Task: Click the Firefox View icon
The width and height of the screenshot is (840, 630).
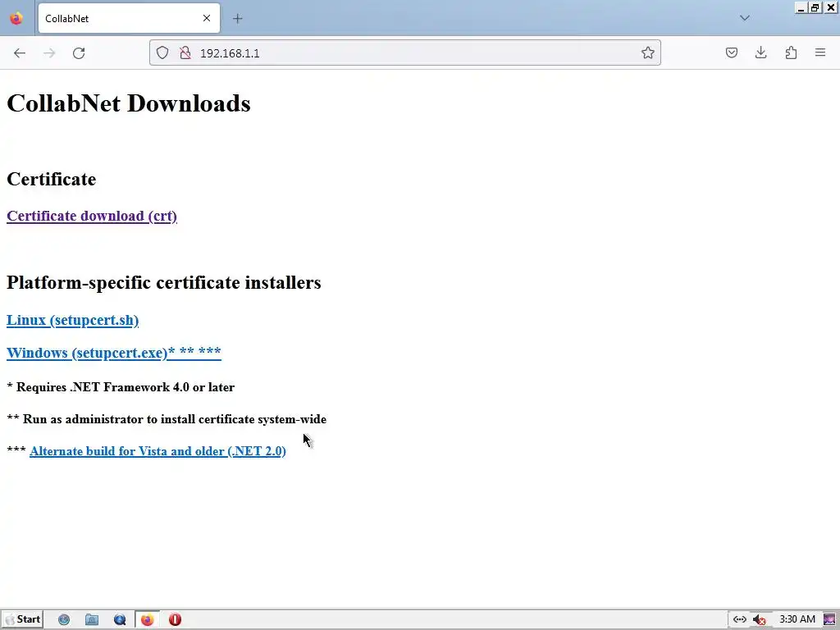Action: coord(16,18)
